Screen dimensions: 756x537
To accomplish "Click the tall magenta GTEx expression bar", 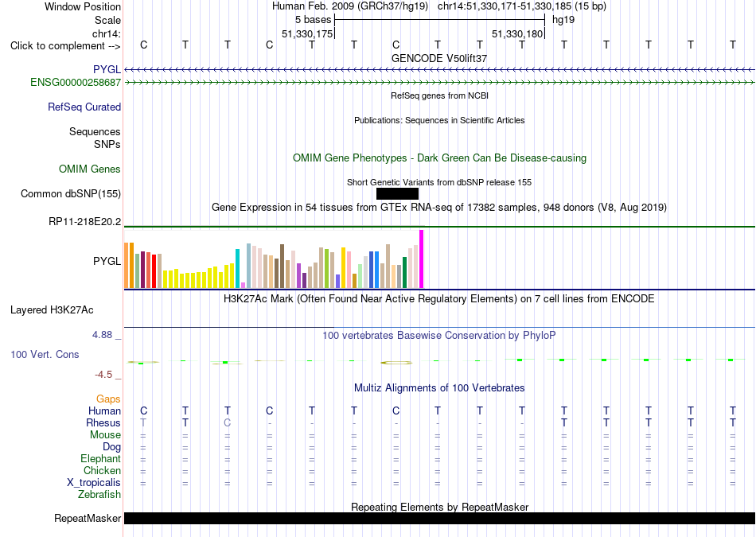I will tap(422, 259).
